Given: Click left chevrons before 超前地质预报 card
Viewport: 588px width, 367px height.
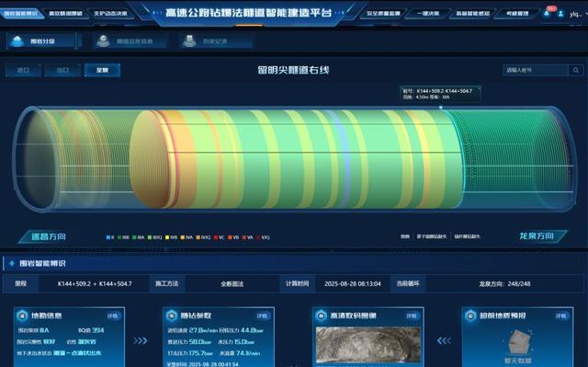Looking at the screenshot, I should 444,340.
